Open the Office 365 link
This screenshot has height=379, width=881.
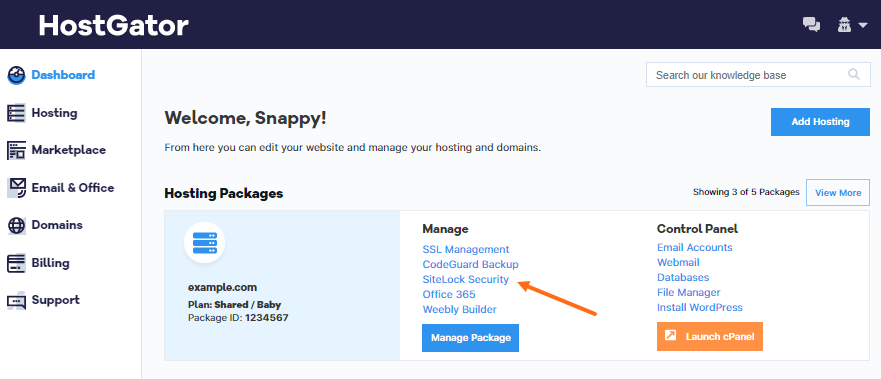[x=449, y=294]
